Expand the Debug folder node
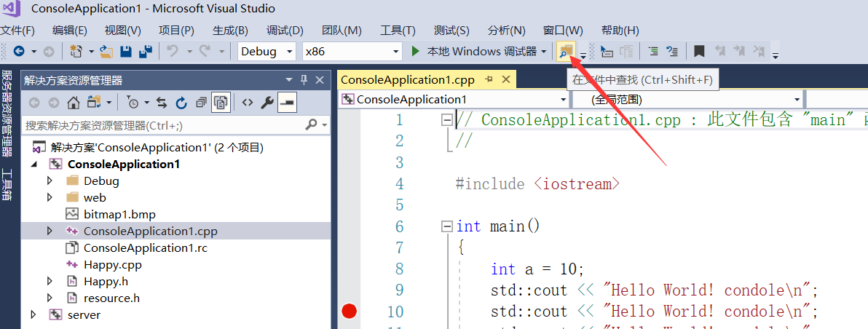This screenshot has width=868, height=329. 50,181
